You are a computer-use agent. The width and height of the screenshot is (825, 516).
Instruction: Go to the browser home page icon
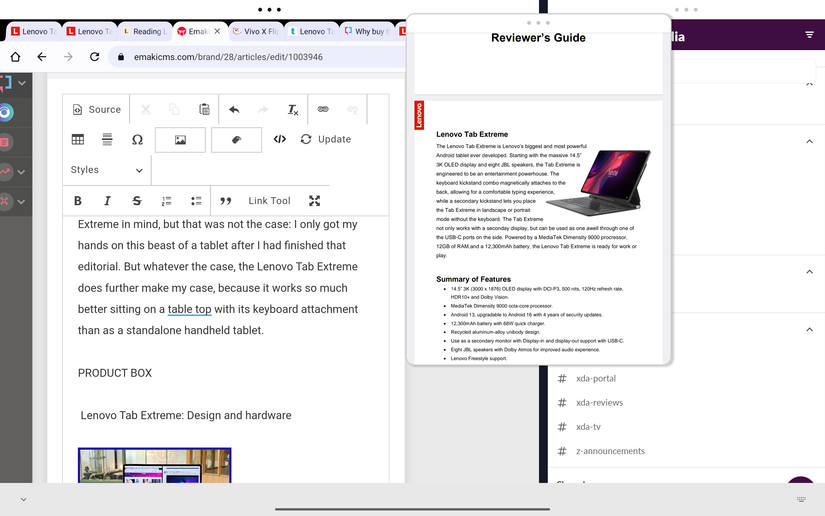click(x=15, y=57)
